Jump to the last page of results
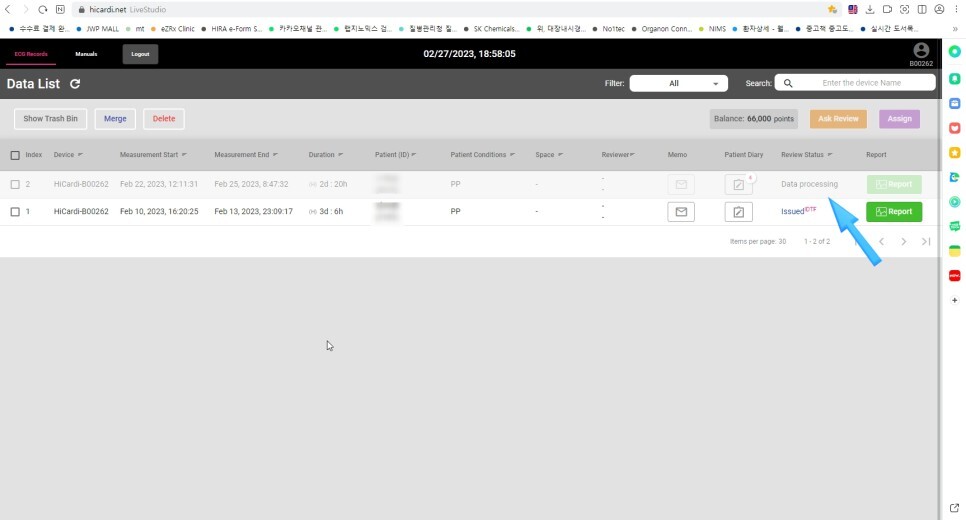This screenshot has width=966, height=520. point(926,242)
